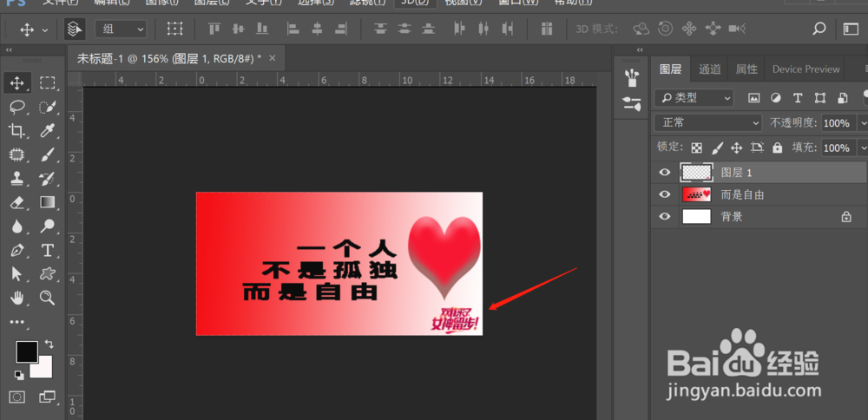Close the 未标题-1 document tab
Screen dimensions: 868x420
coord(273,58)
